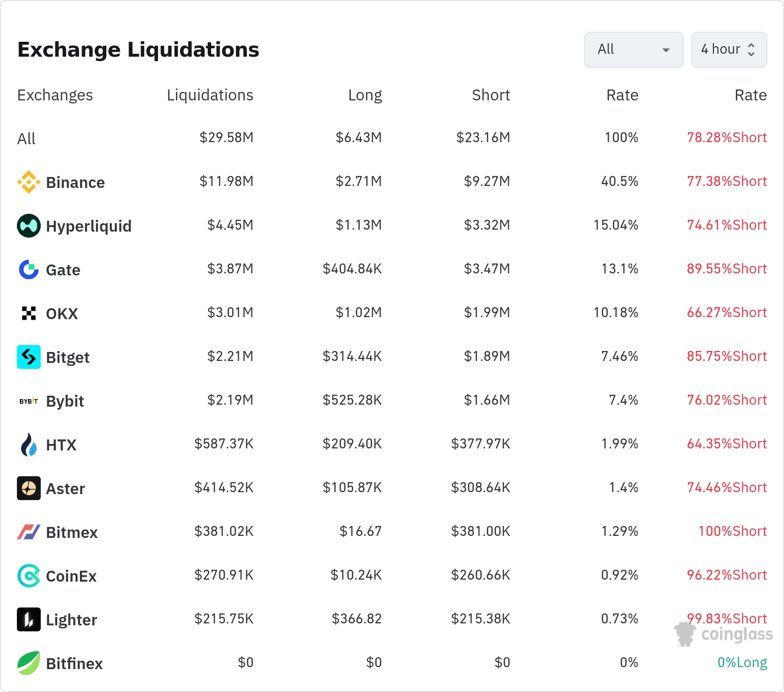
Task: Sort by the Liquidations column header
Action: pyautogui.click(x=210, y=95)
